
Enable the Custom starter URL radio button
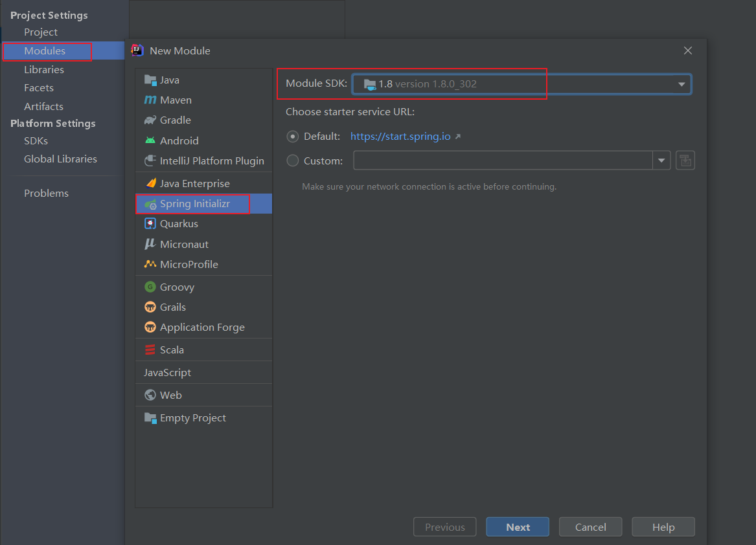293,161
